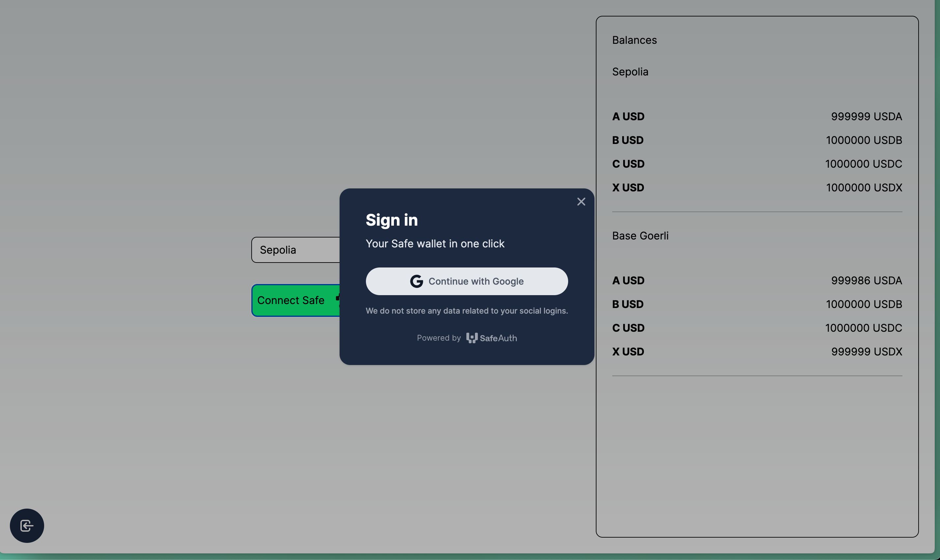Click the 999999 USDA balance value
940x560 pixels.
click(x=867, y=116)
